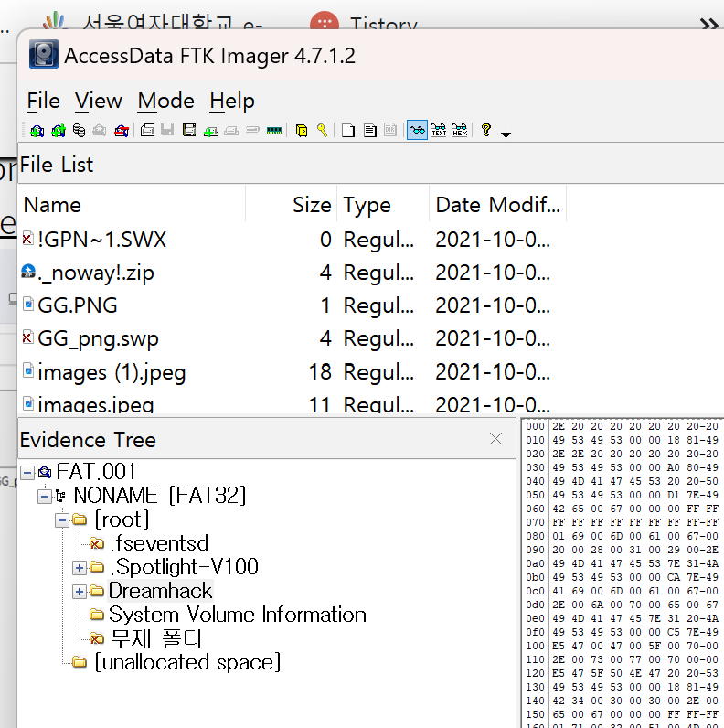Click the Add to Custom Content Image icon
Image resolution: width=724 pixels, height=728 pixels.
[210, 132]
